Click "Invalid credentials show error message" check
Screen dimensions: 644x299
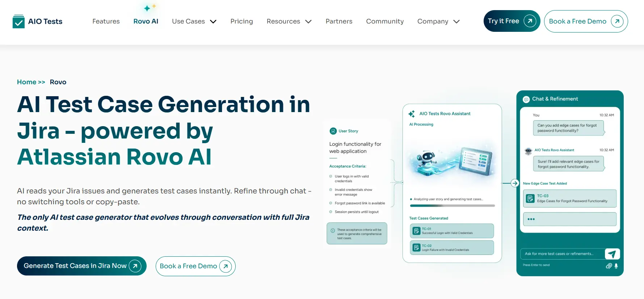coord(331,190)
